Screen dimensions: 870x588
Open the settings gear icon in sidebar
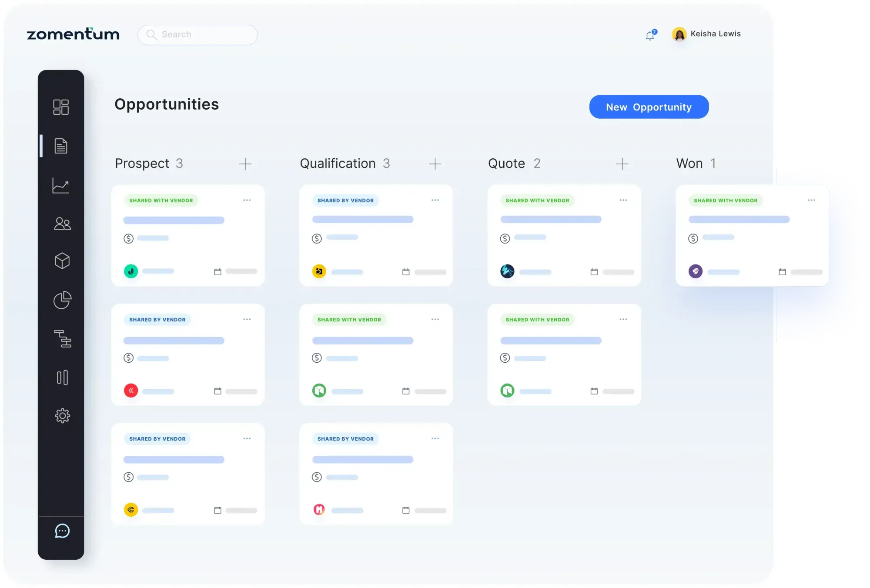[x=62, y=416]
